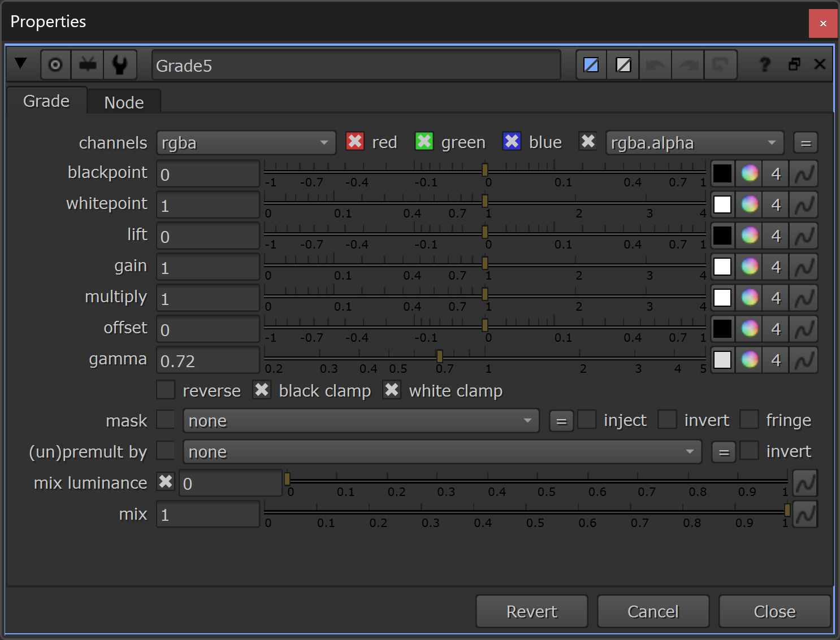The height and width of the screenshot is (640, 840).
Task: Open animation curve menu for blackpoint
Action: pyautogui.click(x=804, y=173)
